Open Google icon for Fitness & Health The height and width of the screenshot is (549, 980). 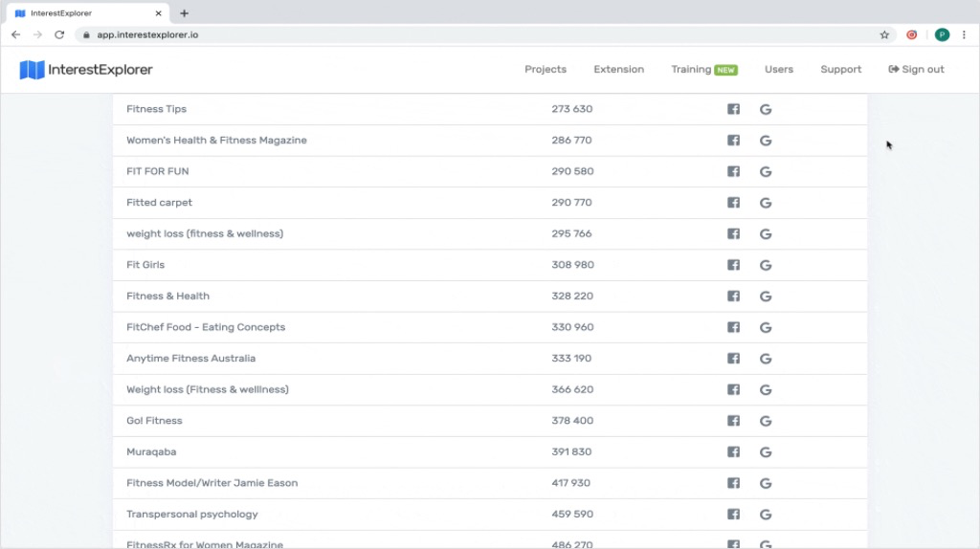coord(766,296)
